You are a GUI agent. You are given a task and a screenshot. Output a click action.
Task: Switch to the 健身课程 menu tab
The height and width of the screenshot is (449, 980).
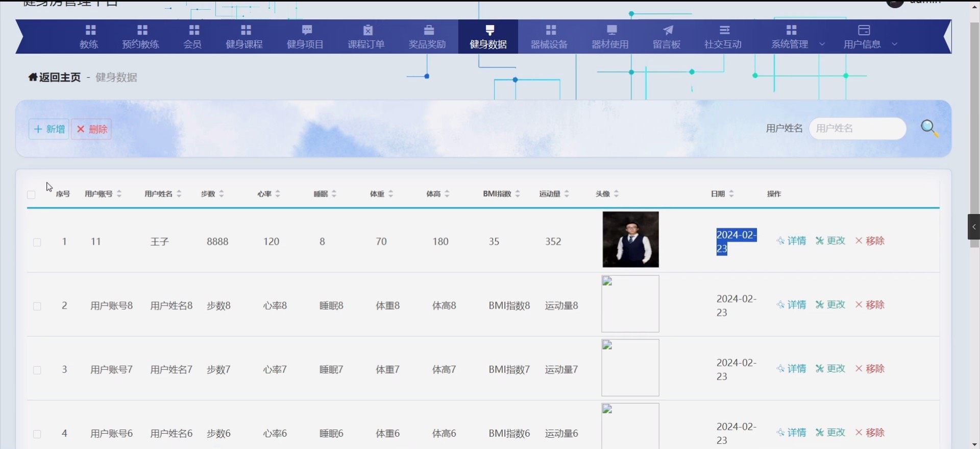click(244, 37)
